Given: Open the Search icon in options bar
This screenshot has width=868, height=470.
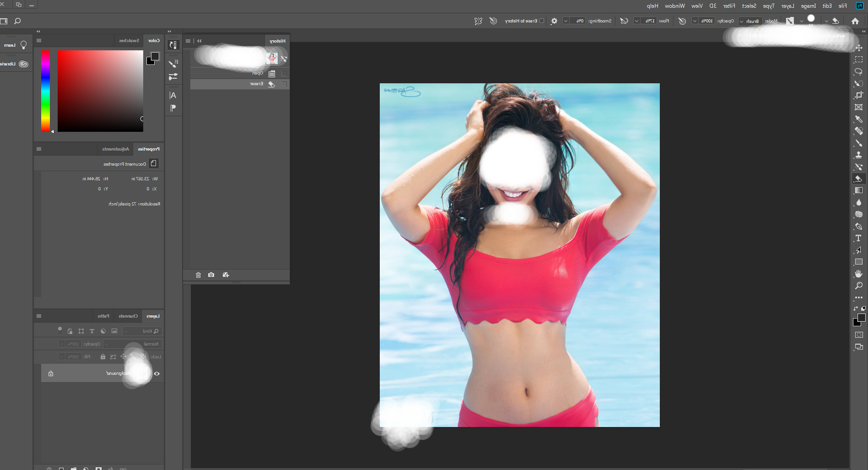Looking at the screenshot, I should tap(17, 21).
